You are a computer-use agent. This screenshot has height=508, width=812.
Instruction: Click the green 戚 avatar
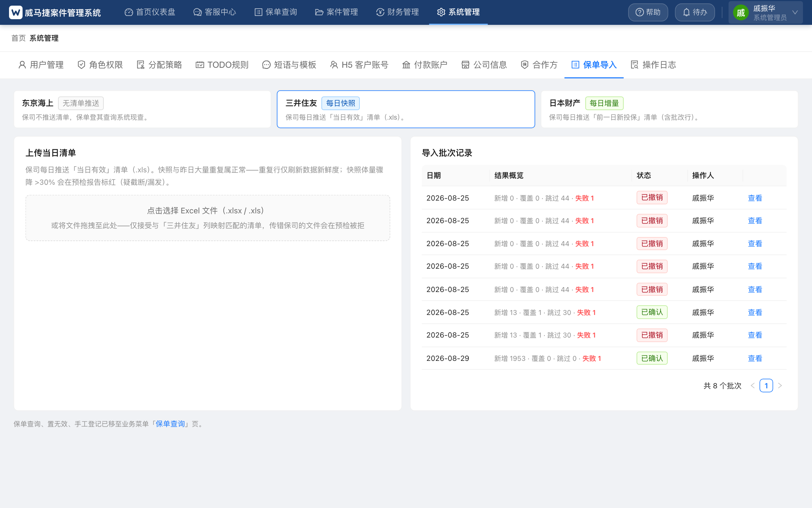point(741,13)
